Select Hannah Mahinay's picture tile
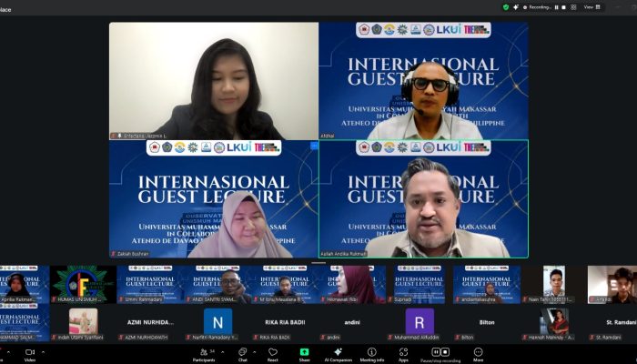 [554, 322]
